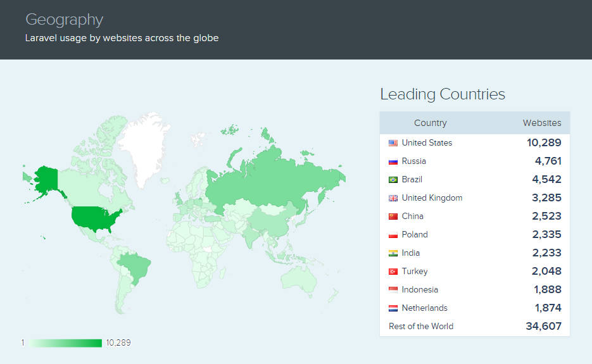
Task: Select the United States on the map
Action: pyautogui.click(x=94, y=218)
